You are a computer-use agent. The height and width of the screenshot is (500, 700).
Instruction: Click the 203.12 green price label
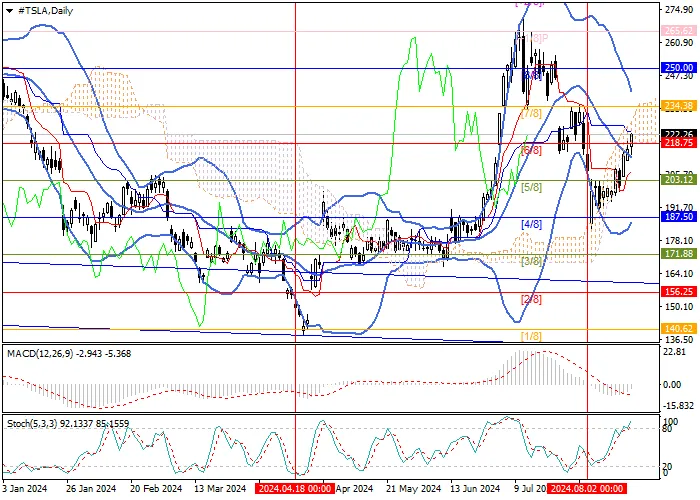(x=679, y=180)
